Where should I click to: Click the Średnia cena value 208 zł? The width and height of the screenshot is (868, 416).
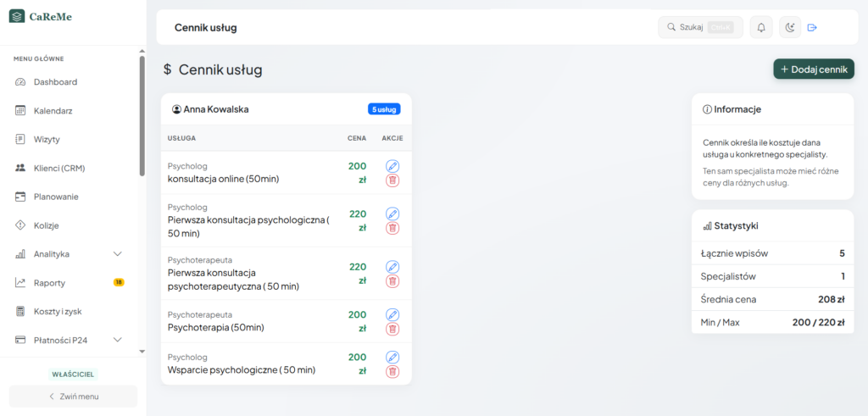832,299
